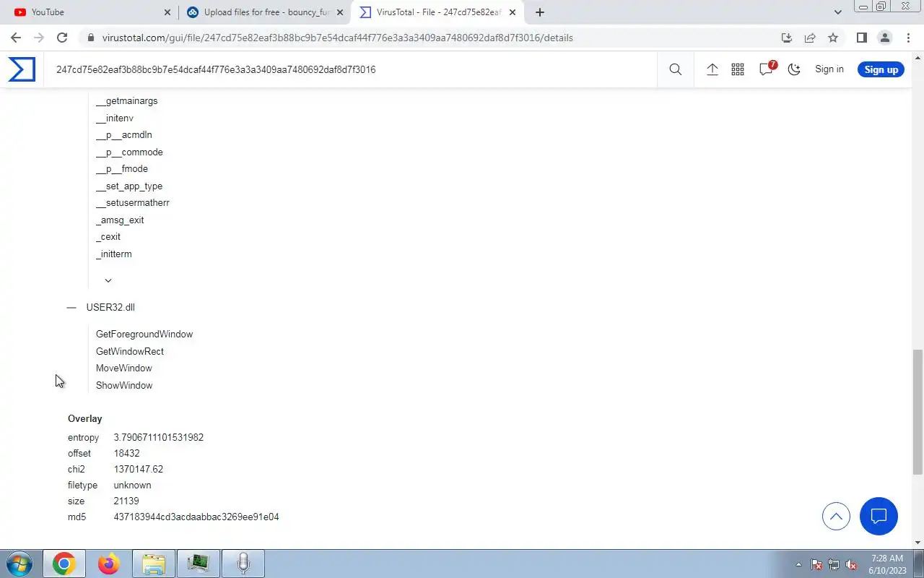Click the volume muted tray icon
The height and width of the screenshot is (578, 924).
click(851, 564)
